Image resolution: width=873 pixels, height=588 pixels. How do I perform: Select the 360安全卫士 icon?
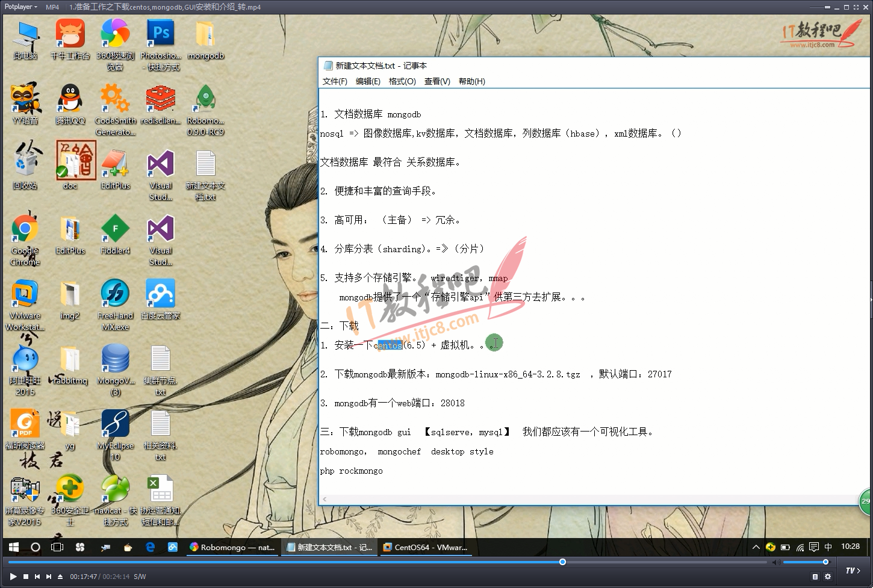click(x=70, y=500)
